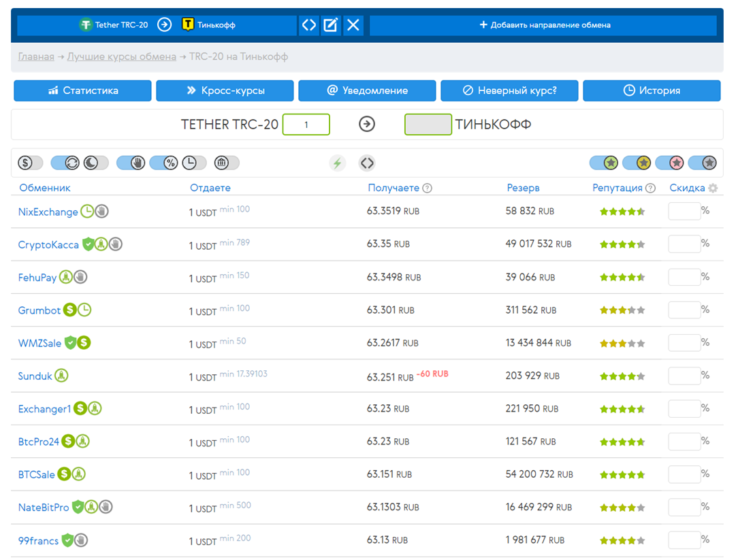Click the Tether TRC-20 coin icon

(x=86, y=24)
